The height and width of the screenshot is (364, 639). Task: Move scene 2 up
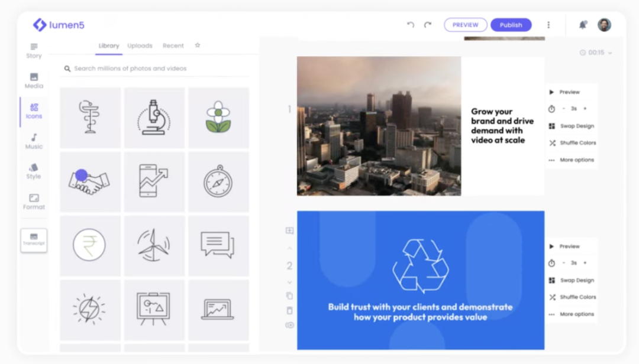pos(289,248)
